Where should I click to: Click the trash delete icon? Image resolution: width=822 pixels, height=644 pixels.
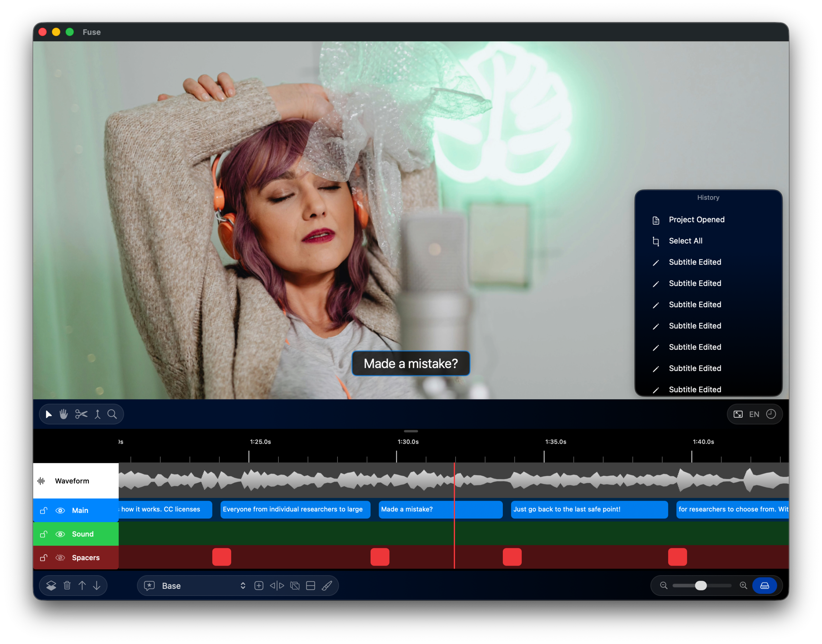pos(67,586)
